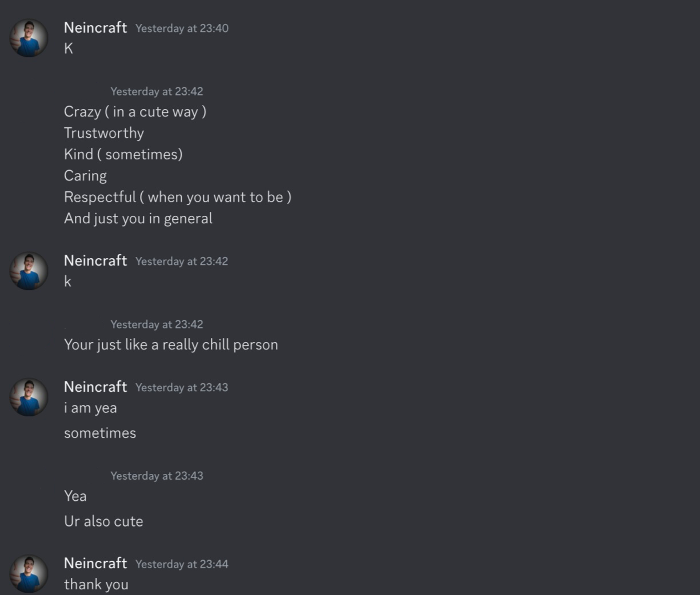Select the 'Trustworthy' message line
Screen dimensions: 700x595
click(104, 133)
